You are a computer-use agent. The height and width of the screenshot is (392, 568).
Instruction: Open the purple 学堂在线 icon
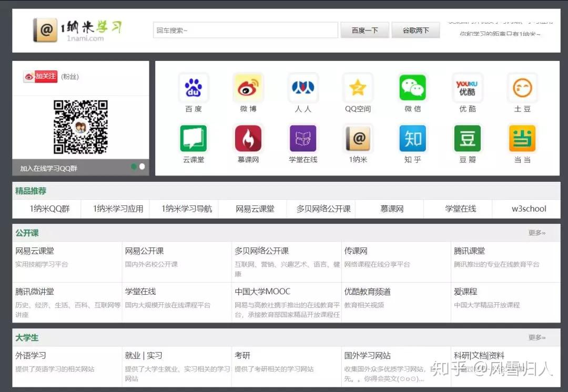point(303,138)
